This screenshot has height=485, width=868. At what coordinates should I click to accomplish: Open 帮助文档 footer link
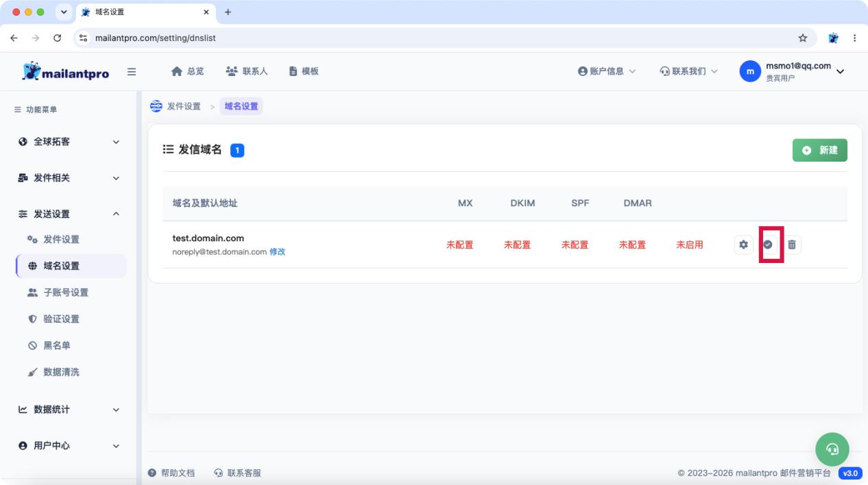click(x=171, y=473)
